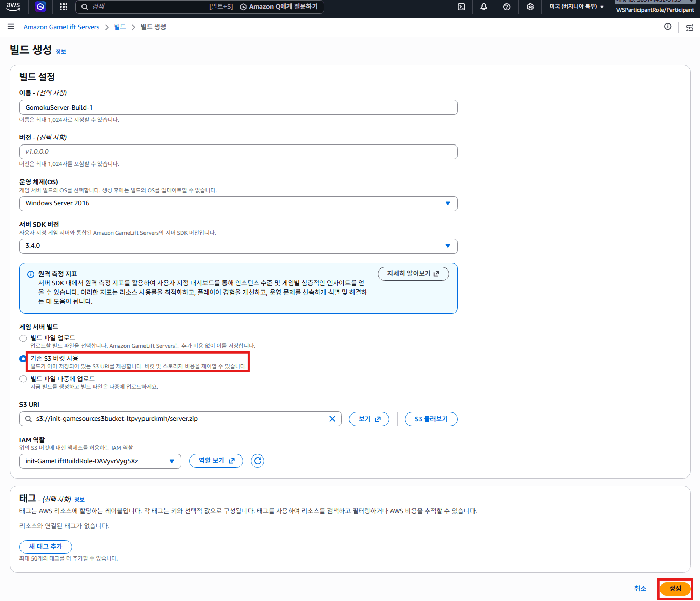Select the existing S3 bucket radio option
The image size is (700, 601).
coord(23,359)
